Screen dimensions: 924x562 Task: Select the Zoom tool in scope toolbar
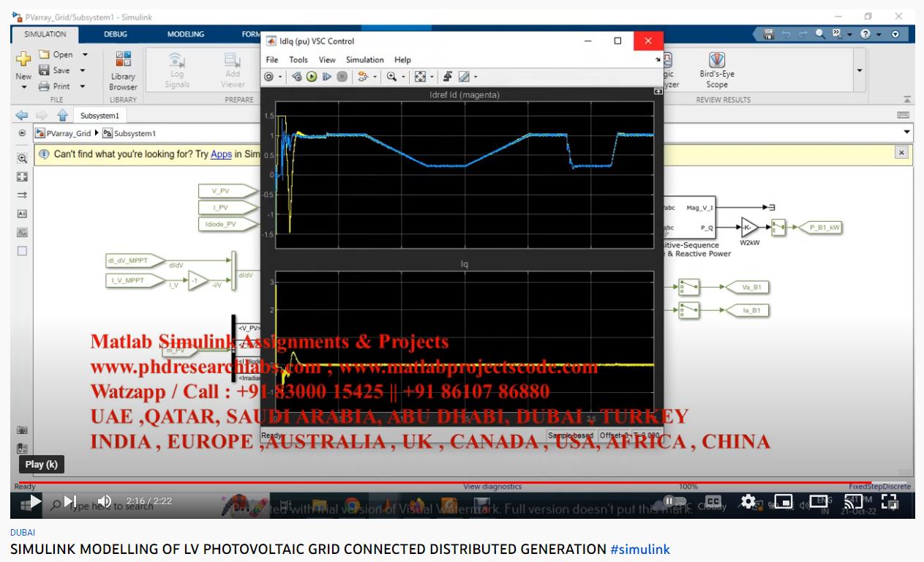pyautogui.click(x=392, y=76)
